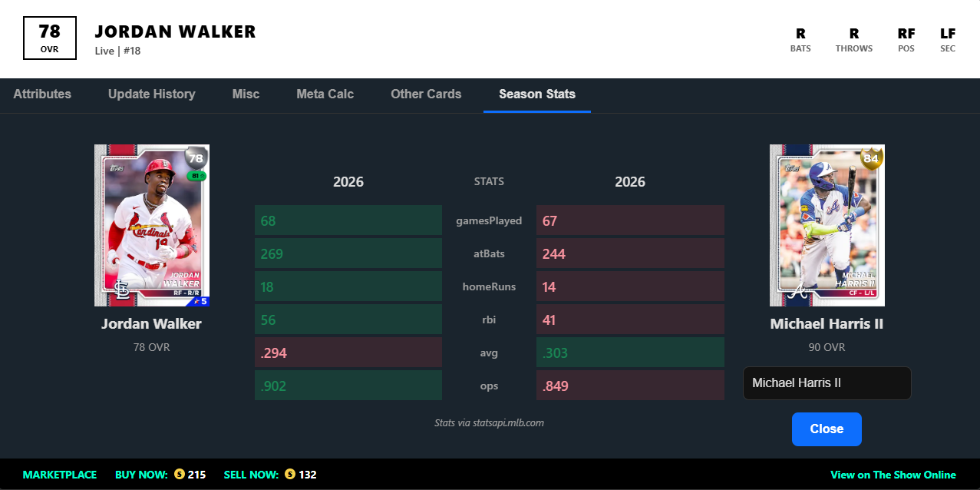
Task: Click Walker's atBats value 269
Action: (348, 253)
